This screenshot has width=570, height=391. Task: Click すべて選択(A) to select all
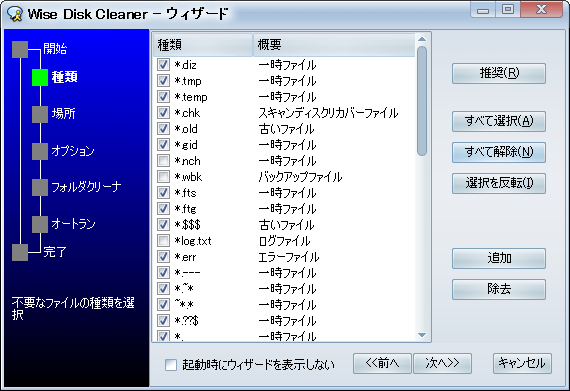click(499, 121)
